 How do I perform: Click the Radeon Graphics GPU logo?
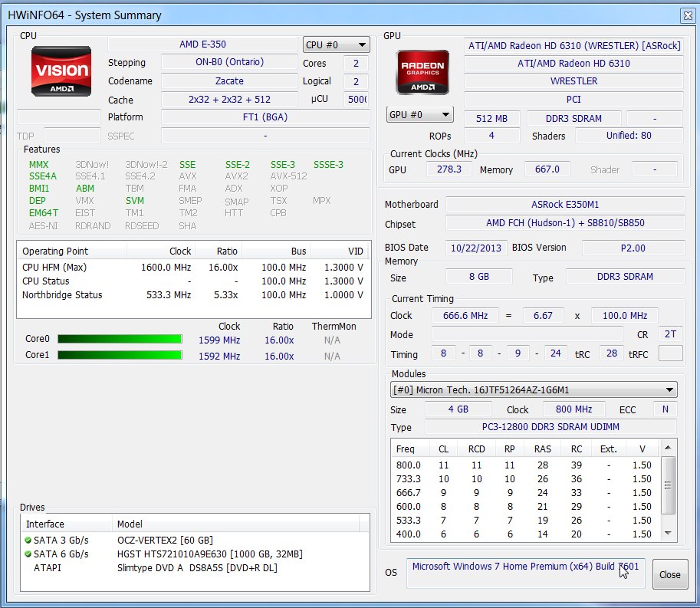[422, 72]
